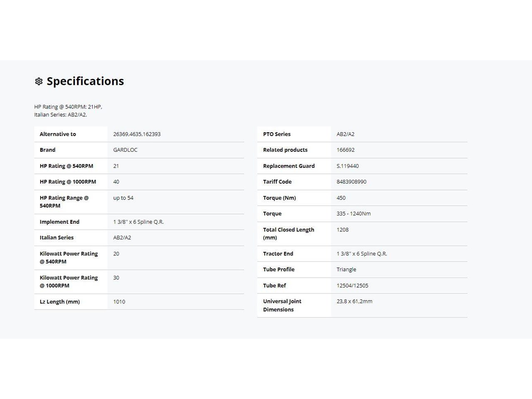Select the GARDLOC brand value

[x=125, y=150]
